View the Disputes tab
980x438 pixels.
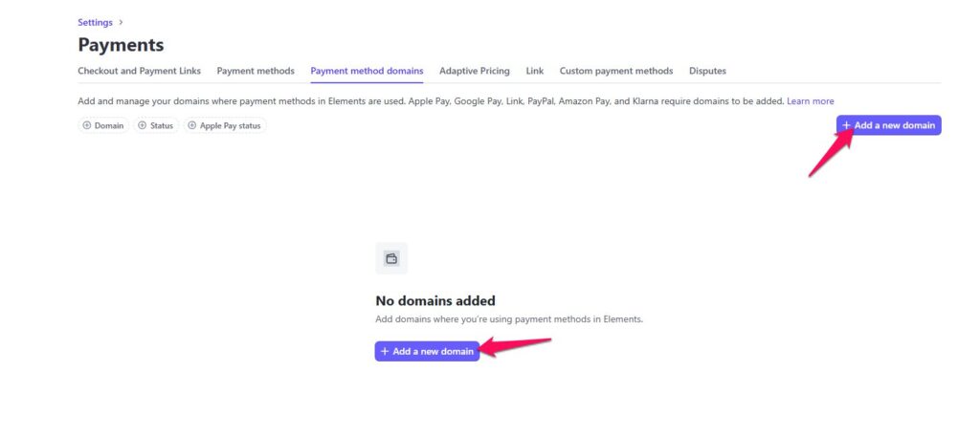tap(707, 71)
